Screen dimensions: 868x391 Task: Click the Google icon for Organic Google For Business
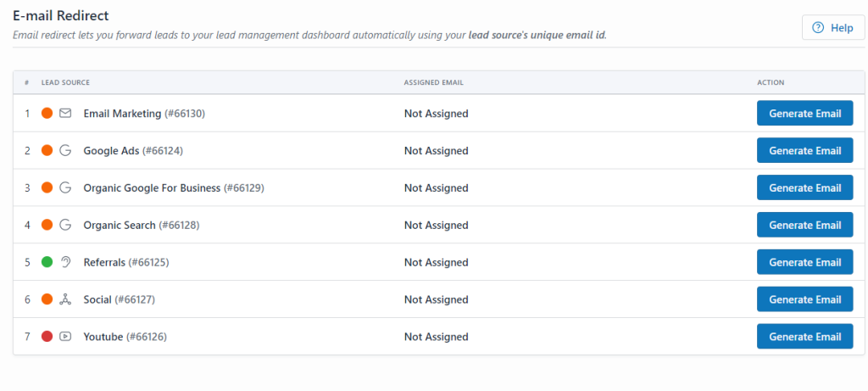[x=65, y=187]
